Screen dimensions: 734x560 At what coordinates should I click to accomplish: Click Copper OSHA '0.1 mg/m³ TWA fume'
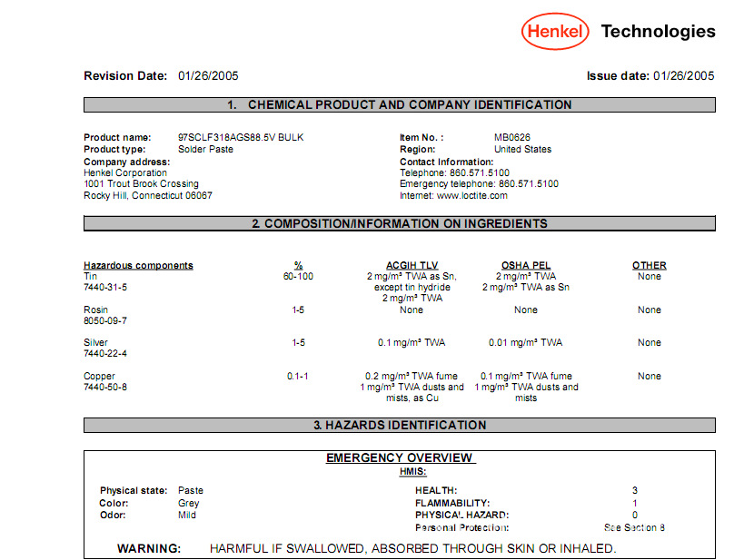click(526, 376)
